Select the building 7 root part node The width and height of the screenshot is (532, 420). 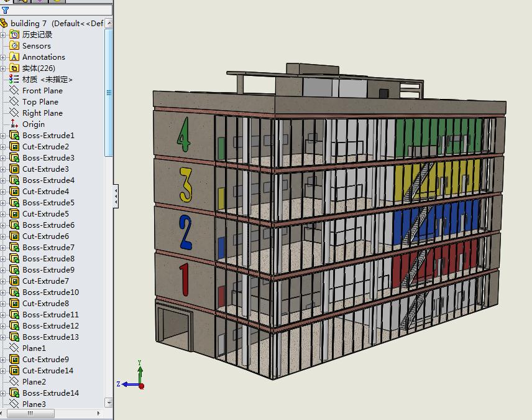click(29, 24)
